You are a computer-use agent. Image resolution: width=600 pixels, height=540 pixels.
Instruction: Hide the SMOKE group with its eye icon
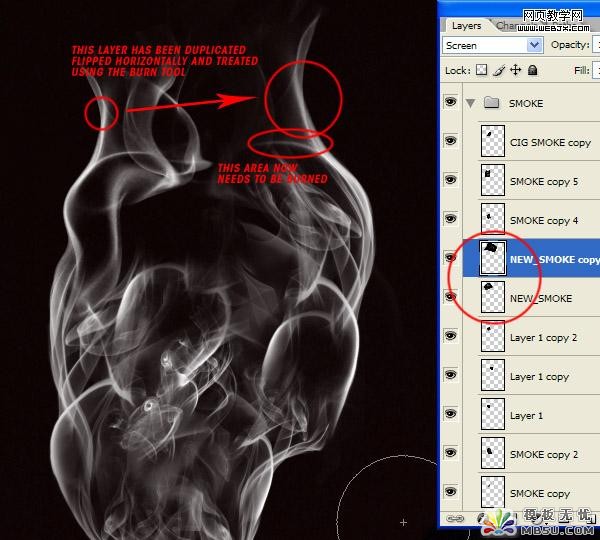450,101
